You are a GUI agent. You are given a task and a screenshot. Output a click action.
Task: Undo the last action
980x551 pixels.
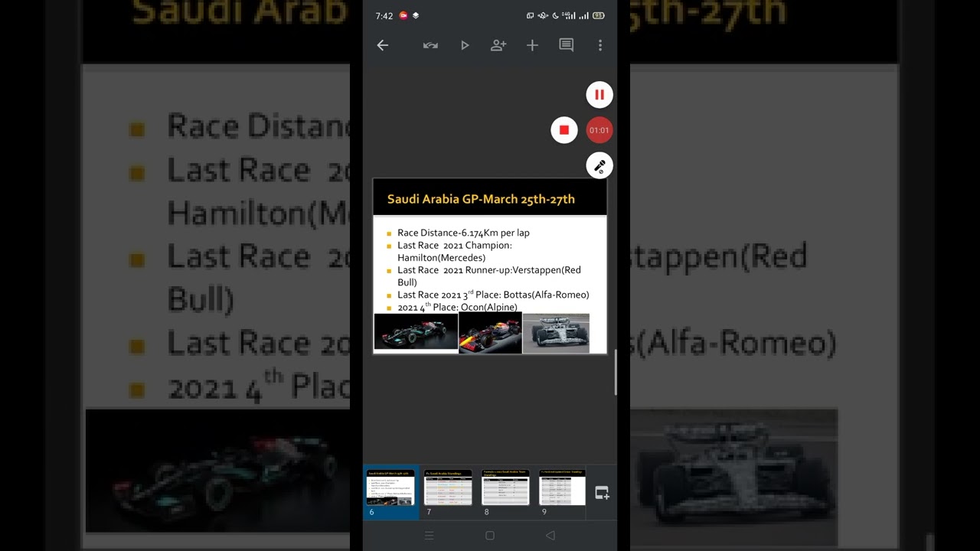click(x=430, y=45)
